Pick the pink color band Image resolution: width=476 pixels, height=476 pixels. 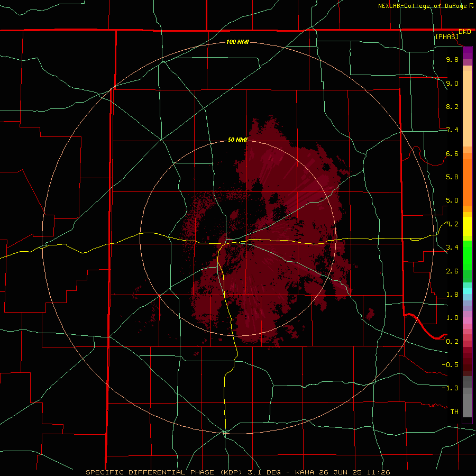(x=467, y=321)
